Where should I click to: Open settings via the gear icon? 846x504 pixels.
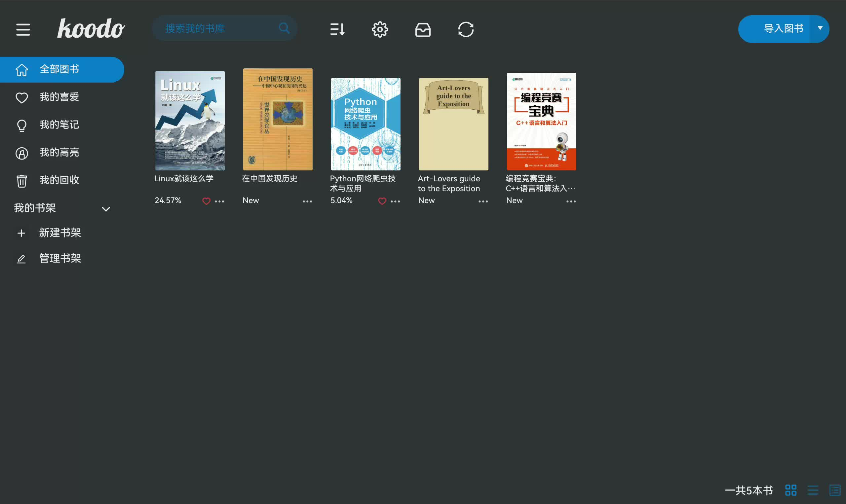380,29
